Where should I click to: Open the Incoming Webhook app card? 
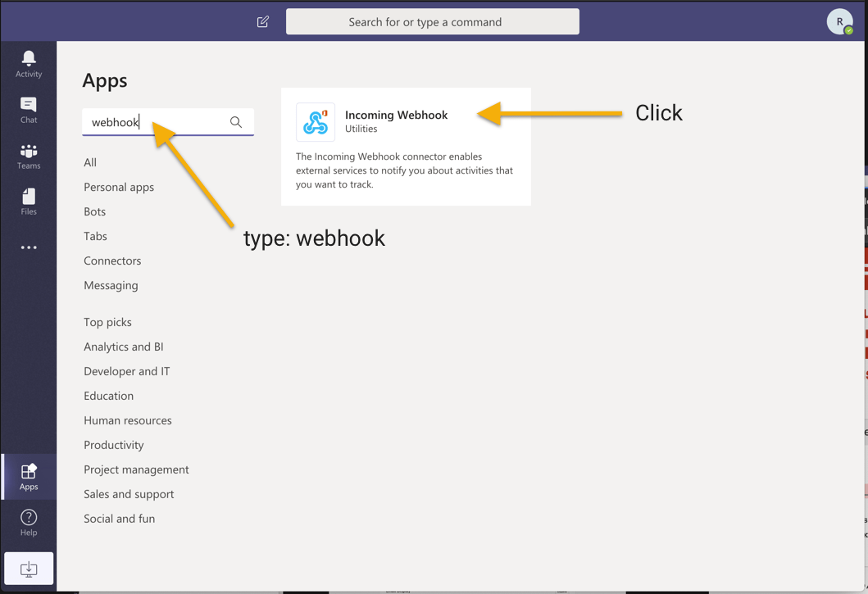pos(406,147)
